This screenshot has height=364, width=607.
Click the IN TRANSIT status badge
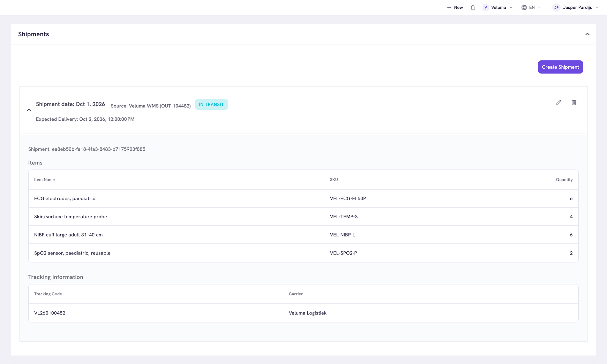211,104
